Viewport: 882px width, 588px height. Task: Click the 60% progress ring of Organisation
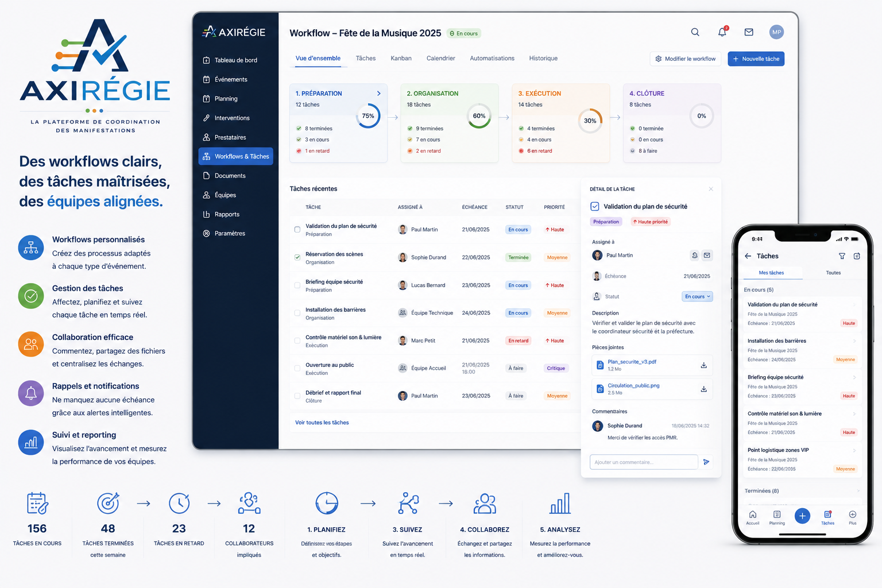[479, 116]
